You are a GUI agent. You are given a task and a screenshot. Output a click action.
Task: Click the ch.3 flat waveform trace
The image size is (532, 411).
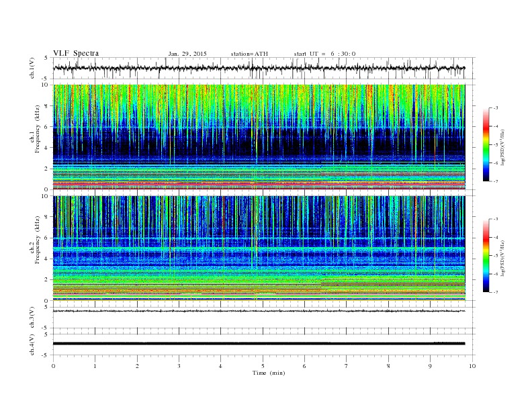point(259,311)
